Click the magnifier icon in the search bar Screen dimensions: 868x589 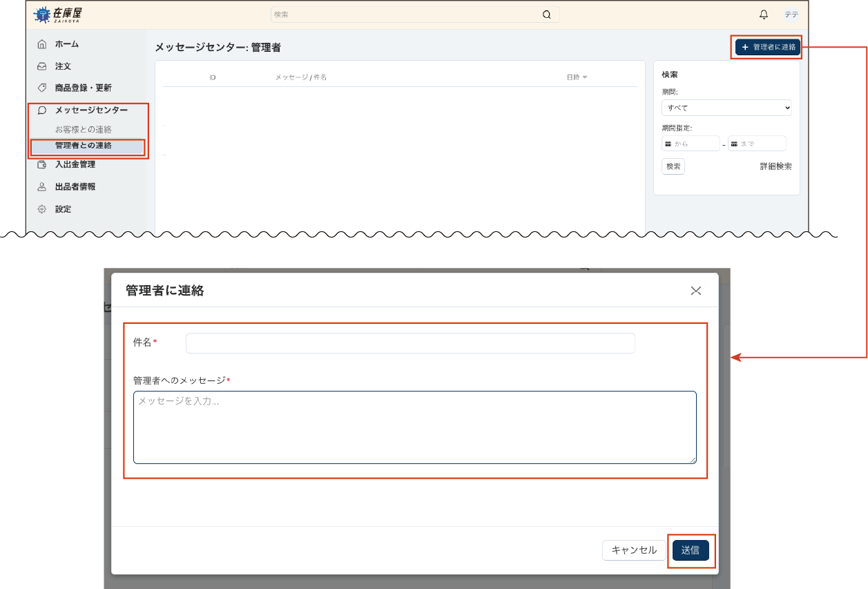547,14
